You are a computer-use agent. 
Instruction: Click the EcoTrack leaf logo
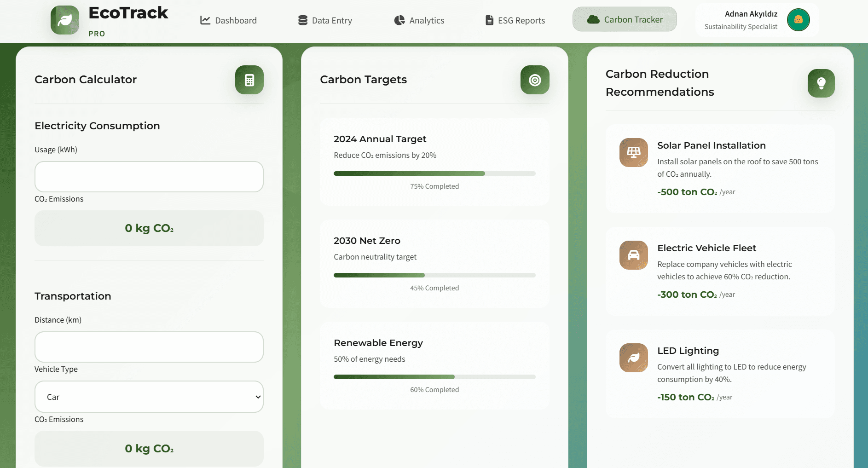64,20
